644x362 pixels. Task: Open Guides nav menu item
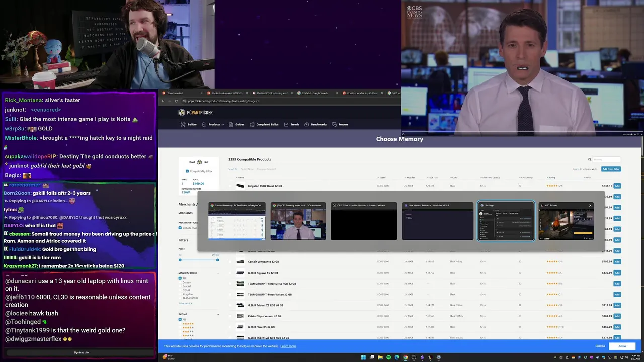click(240, 124)
